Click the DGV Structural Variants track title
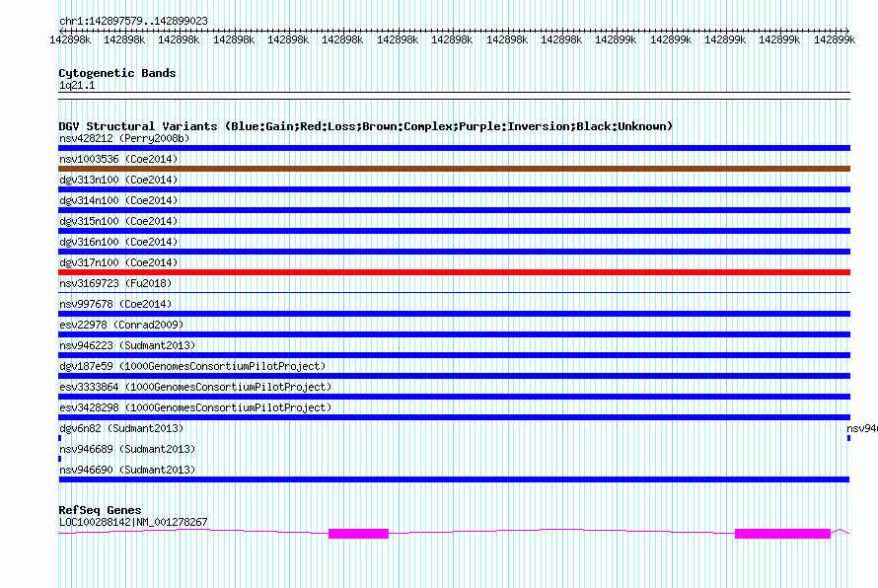This screenshot has width=878, height=588. pyautogui.click(x=366, y=126)
